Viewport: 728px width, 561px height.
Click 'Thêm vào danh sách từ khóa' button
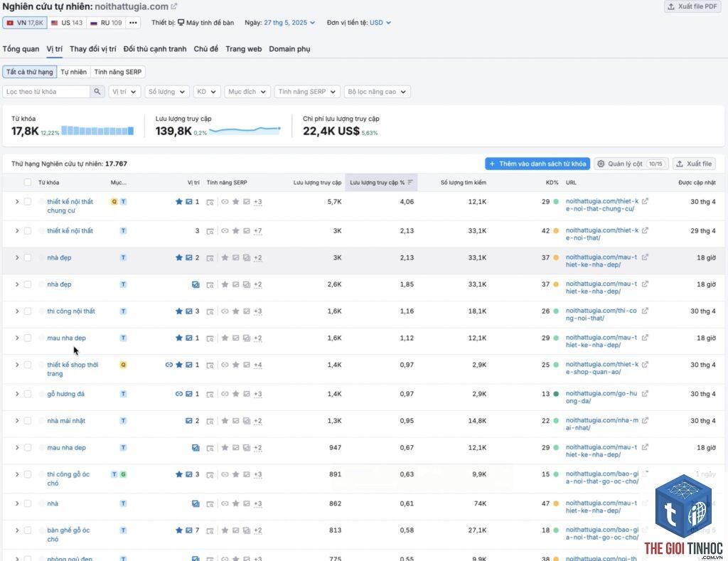click(537, 164)
